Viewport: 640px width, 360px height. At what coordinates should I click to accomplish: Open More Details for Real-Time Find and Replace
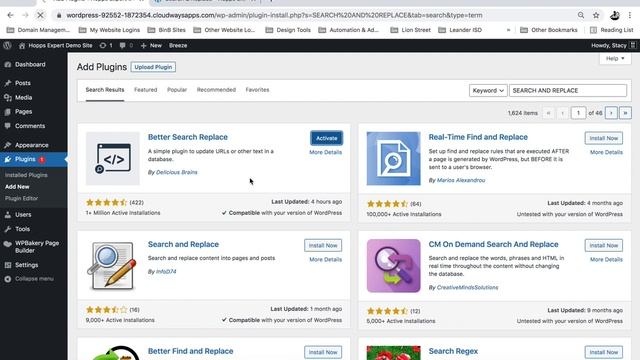(606, 152)
